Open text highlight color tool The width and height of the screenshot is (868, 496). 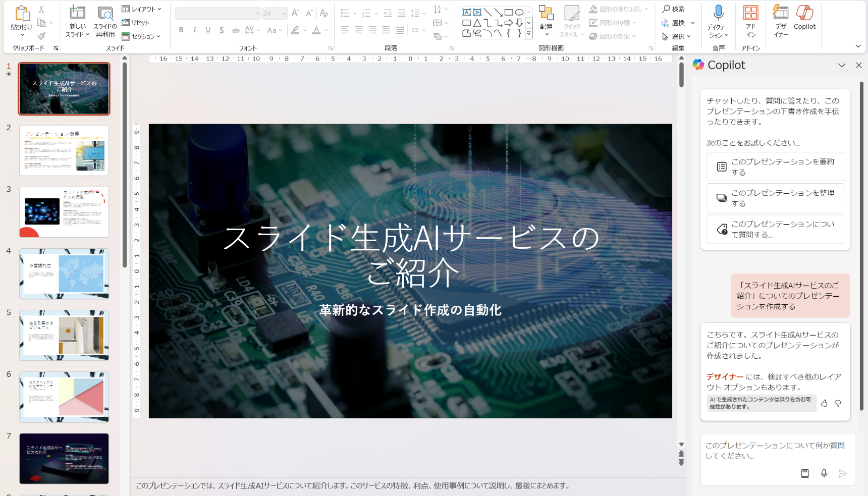(295, 30)
